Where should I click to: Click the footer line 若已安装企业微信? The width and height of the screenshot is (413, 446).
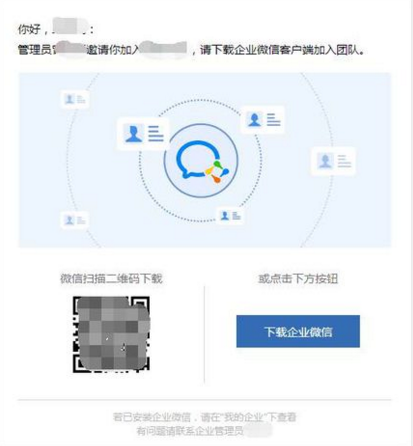point(204,417)
